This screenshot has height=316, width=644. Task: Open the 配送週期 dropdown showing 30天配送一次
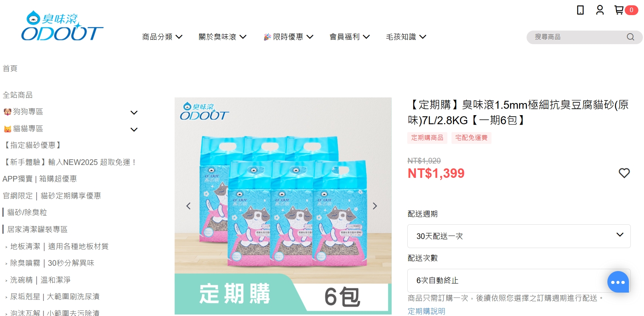tap(519, 236)
